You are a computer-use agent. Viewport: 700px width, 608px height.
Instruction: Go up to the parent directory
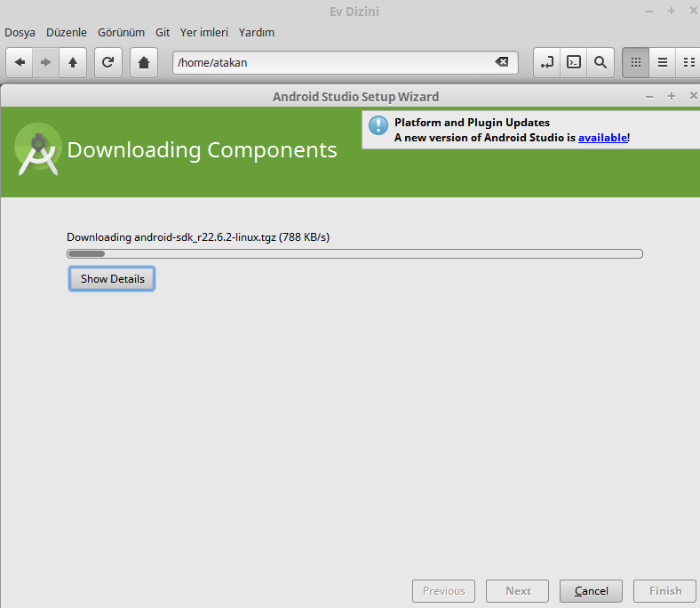[73, 62]
